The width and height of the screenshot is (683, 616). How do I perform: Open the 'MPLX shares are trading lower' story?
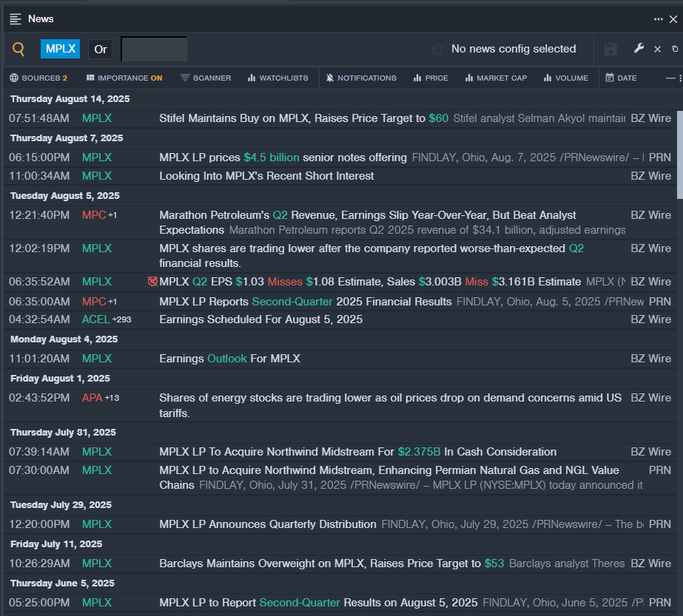tap(371, 256)
